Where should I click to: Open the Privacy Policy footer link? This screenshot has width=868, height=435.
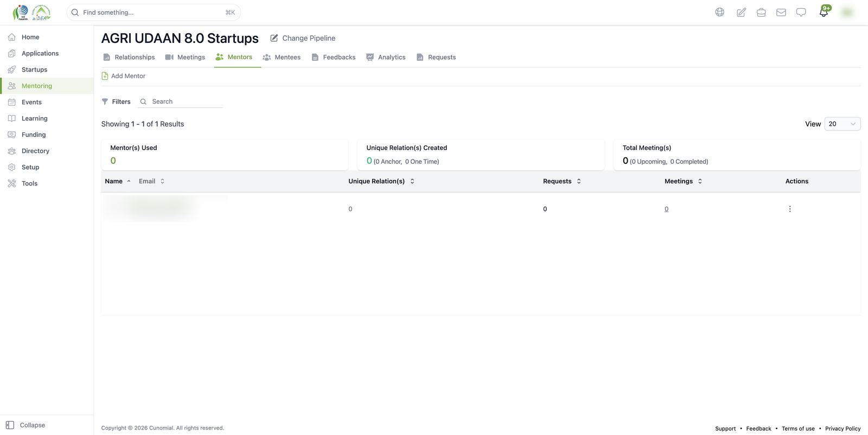tap(843, 428)
